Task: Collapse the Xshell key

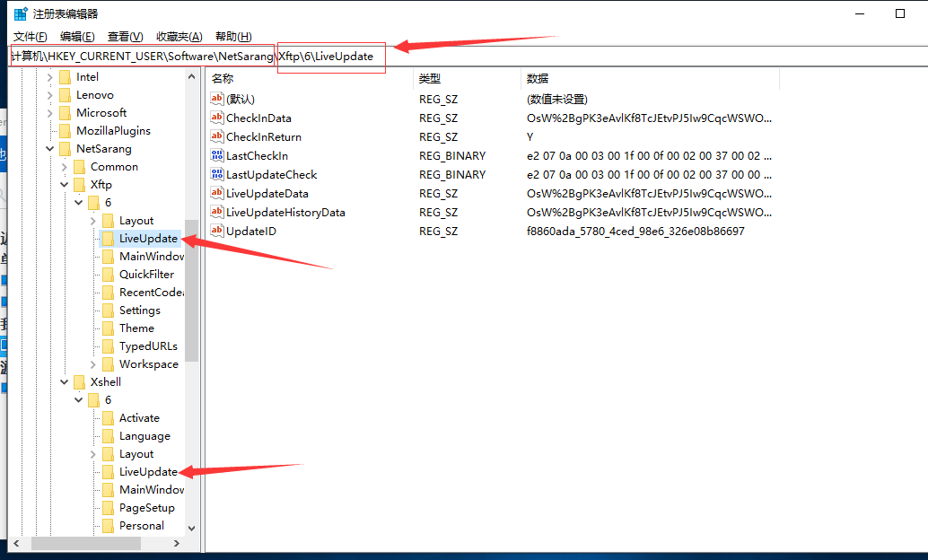Action: point(64,381)
